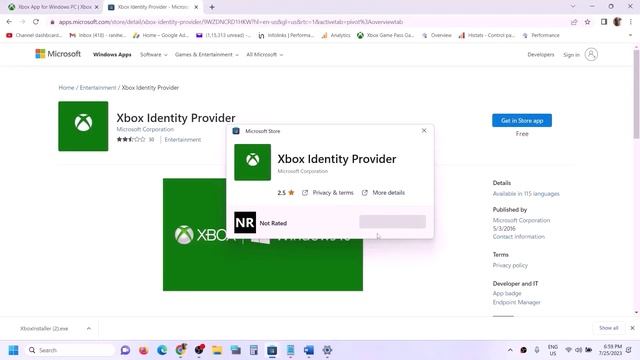
Task: Click the star rating under app title
Action: pos(131,140)
